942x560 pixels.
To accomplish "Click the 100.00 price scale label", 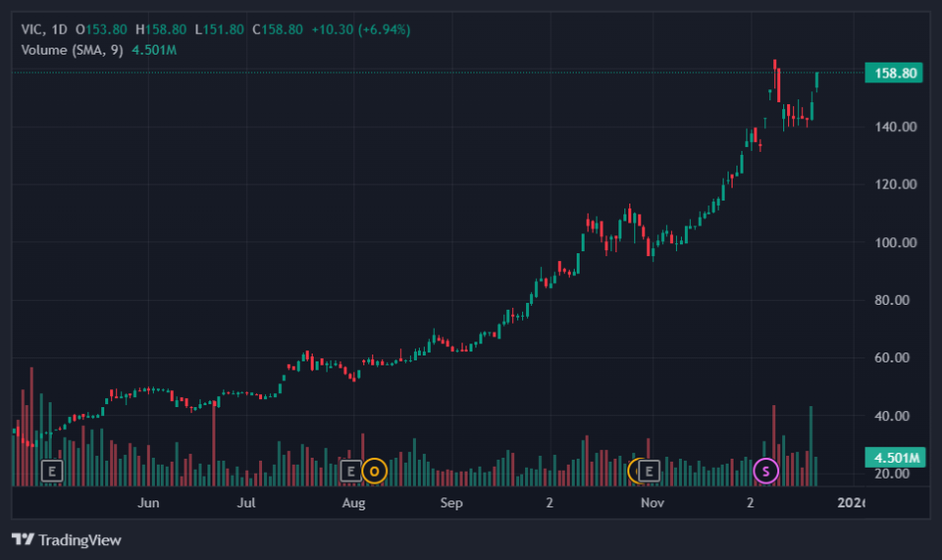I will (x=895, y=243).
